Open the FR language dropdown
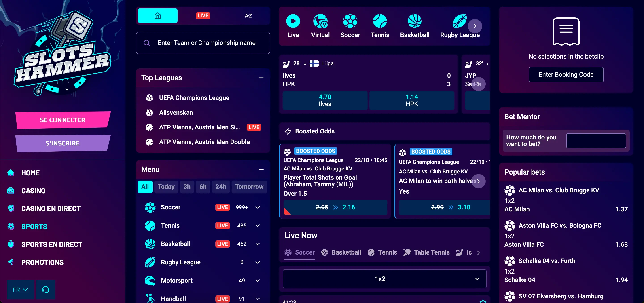Screen dimensions: 644x303 point(21,290)
